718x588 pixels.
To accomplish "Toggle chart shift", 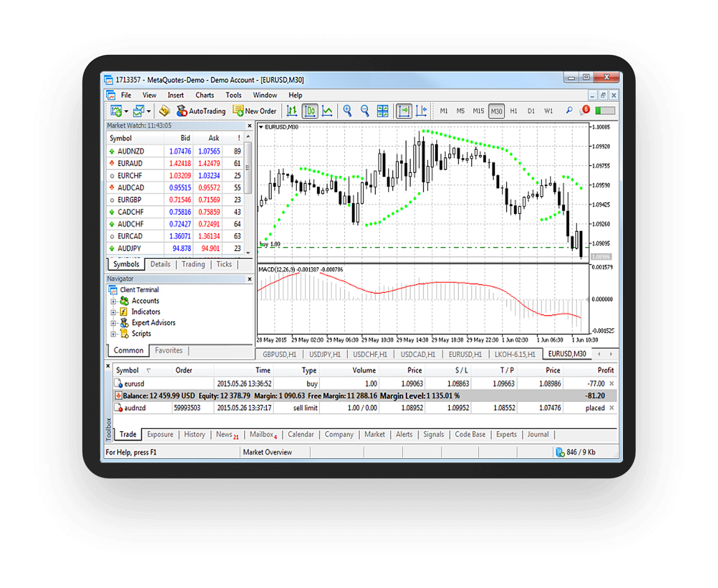I will click(421, 111).
